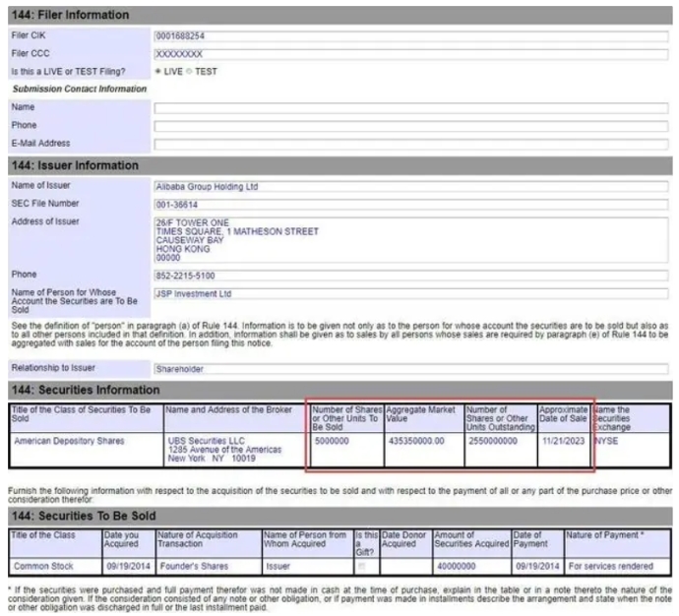The height and width of the screenshot is (616, 679).
Task: Click the Aggregate Market Value cell 435350000.00
Action: coord(422,442)
